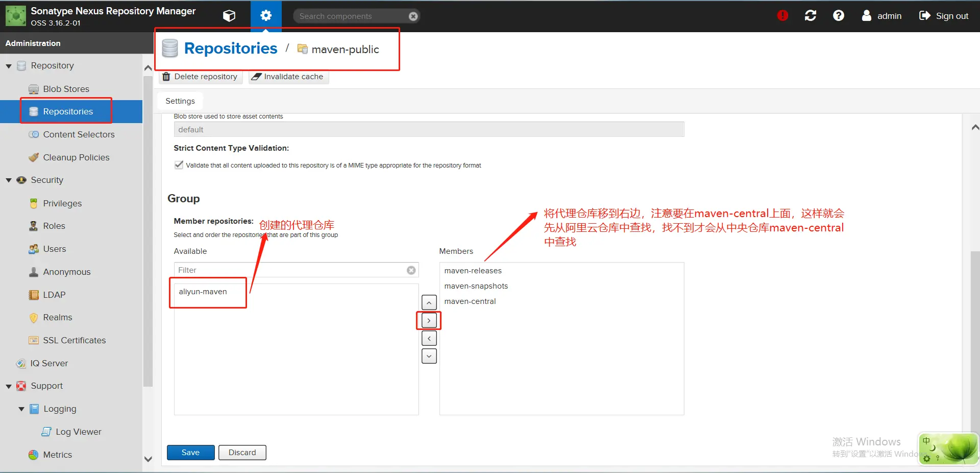980x473 pixels.
Task: Click the default blob store field
Action: pyautogui.click(x=429, y=130)
